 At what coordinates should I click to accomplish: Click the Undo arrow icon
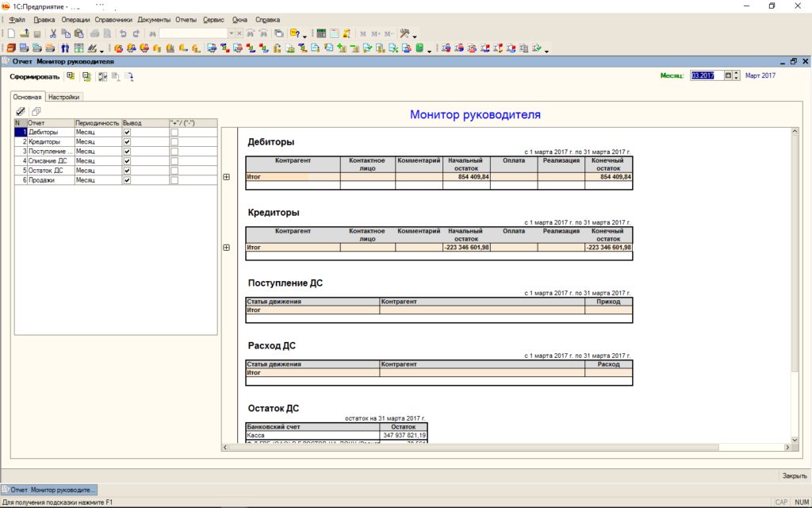[123, 33]
